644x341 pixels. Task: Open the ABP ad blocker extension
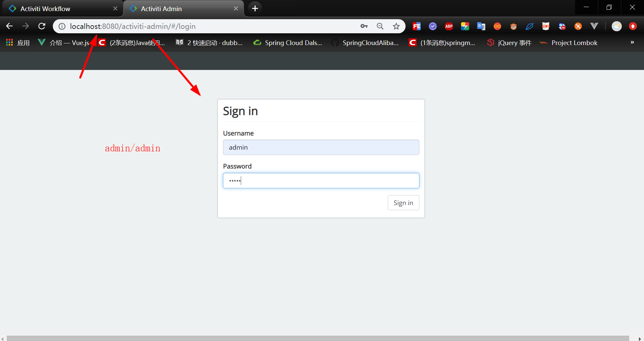click(x=449, y=26)
